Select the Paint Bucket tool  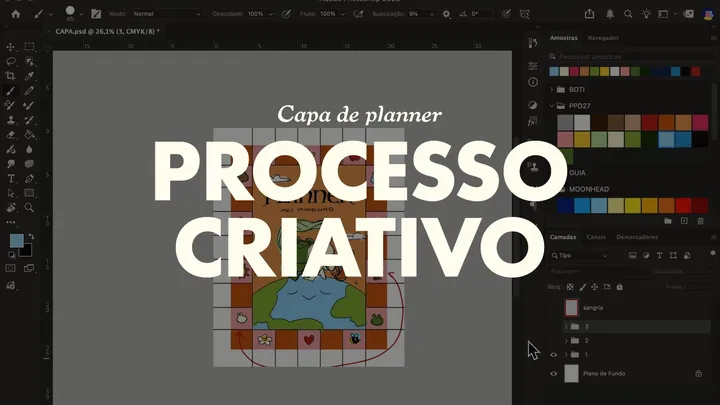pyautogui.click(x=29, y=135)
